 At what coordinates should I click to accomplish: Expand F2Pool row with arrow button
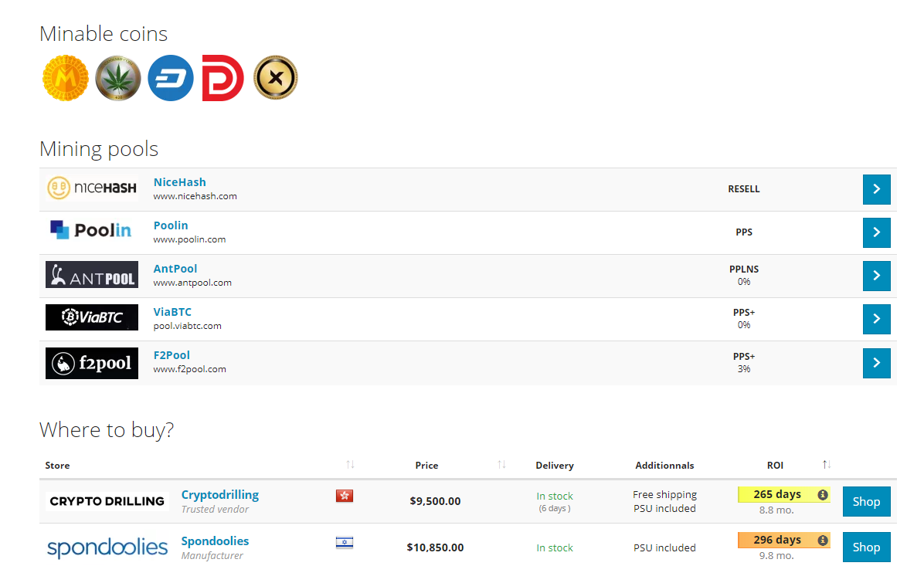point(876,363)
